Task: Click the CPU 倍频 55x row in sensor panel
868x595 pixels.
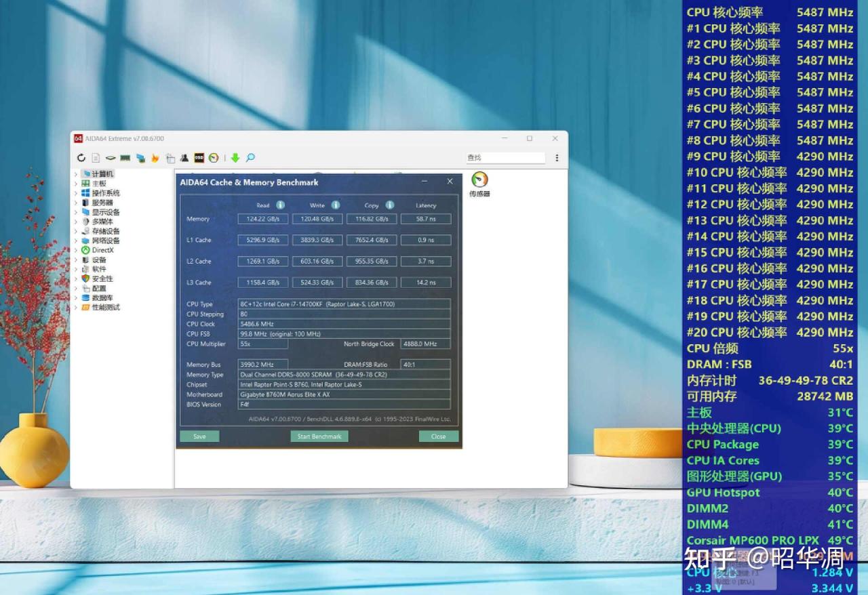Action: point(770,348)
